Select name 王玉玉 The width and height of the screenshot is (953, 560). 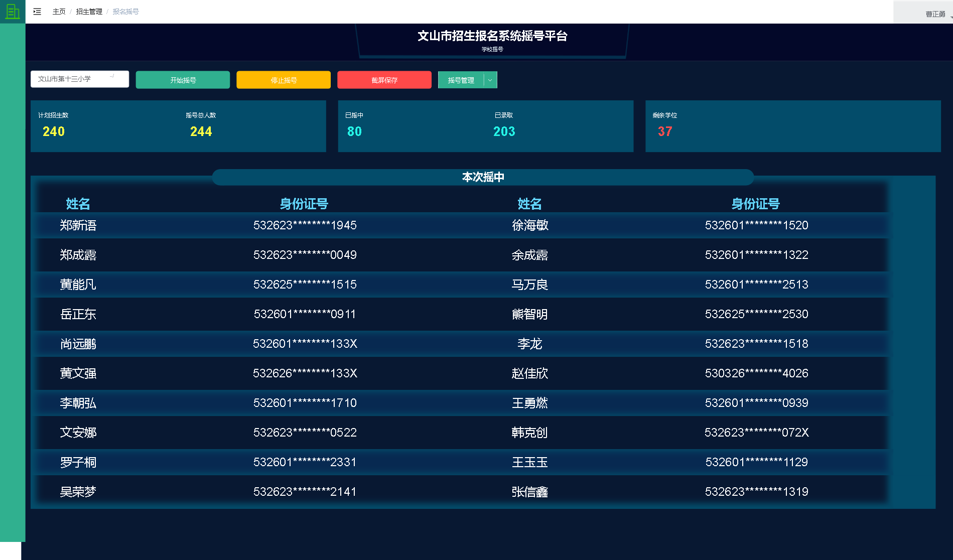pyautogui.click(x=530, y=462)
